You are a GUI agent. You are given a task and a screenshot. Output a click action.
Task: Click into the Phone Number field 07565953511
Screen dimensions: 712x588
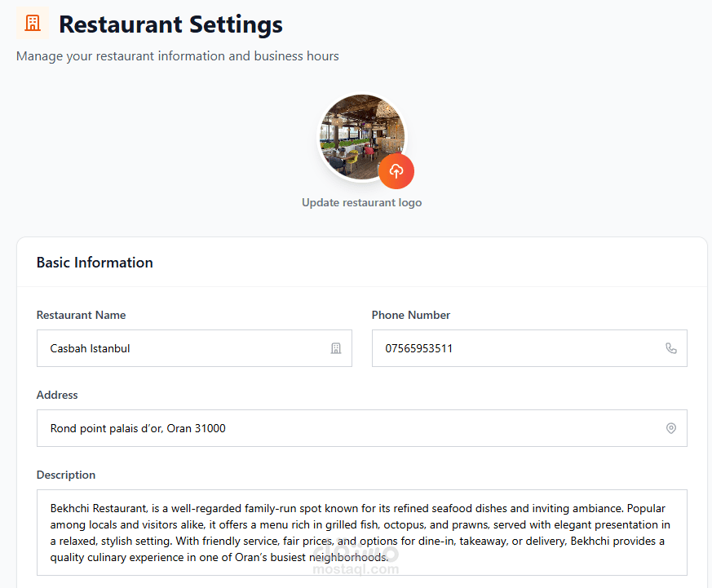(x=529, y=348)
